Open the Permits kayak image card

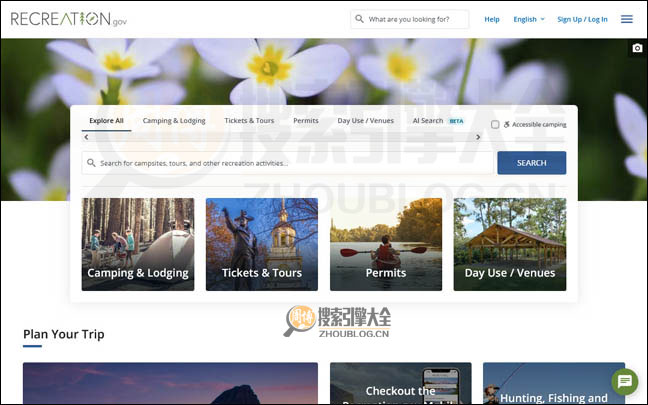click(386, 244)
